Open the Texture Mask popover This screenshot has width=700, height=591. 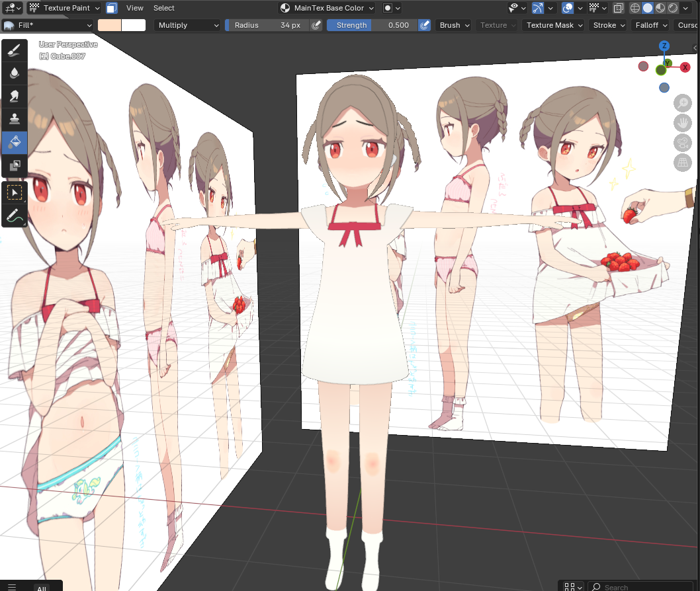(554, 25)
